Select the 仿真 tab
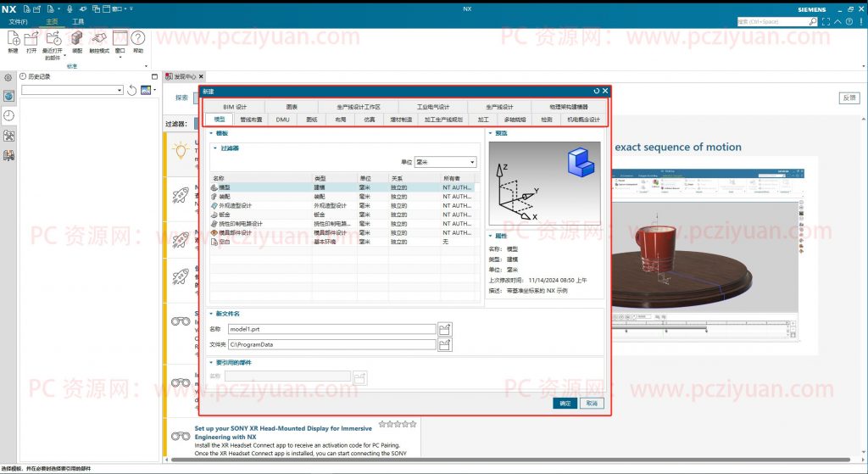 [x=370, y=120]
